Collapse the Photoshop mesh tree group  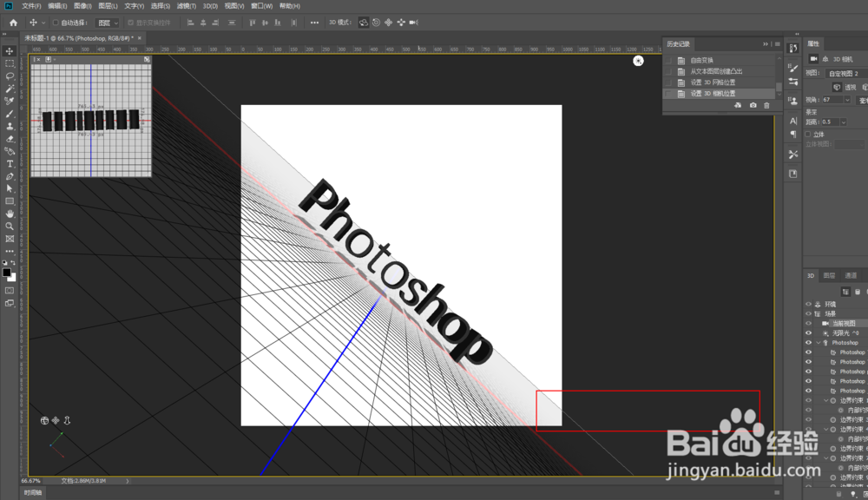[x=819, y=343]
